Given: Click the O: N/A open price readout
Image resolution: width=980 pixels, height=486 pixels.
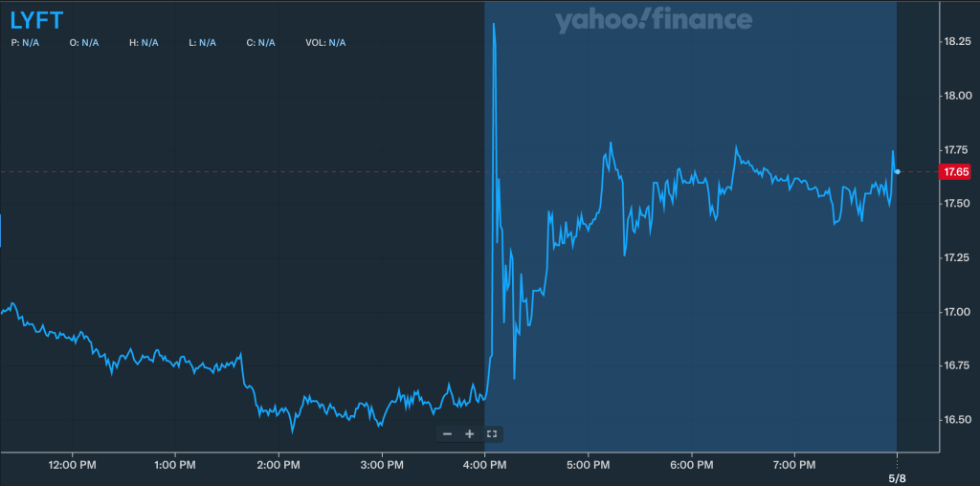Looking at the screenshot, I should coord(84,43).
